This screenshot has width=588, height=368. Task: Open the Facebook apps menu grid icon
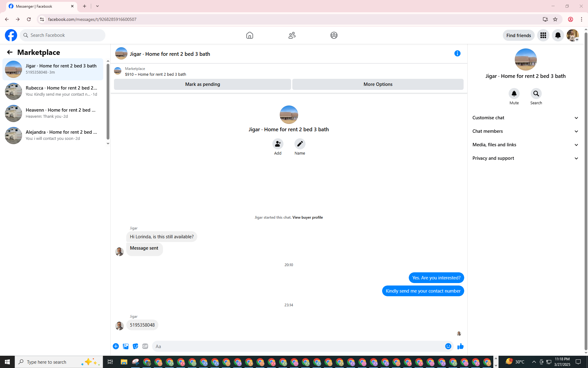[x=543, y=35]
